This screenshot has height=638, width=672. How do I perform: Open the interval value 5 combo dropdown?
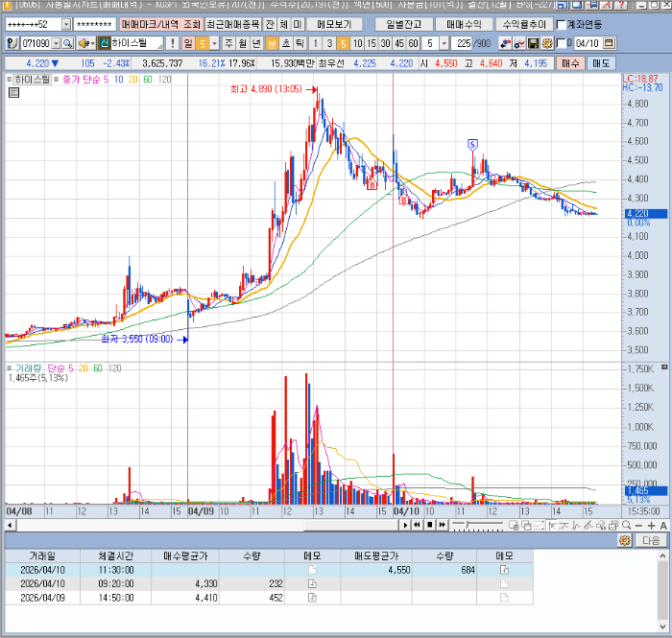pos(444,43)
